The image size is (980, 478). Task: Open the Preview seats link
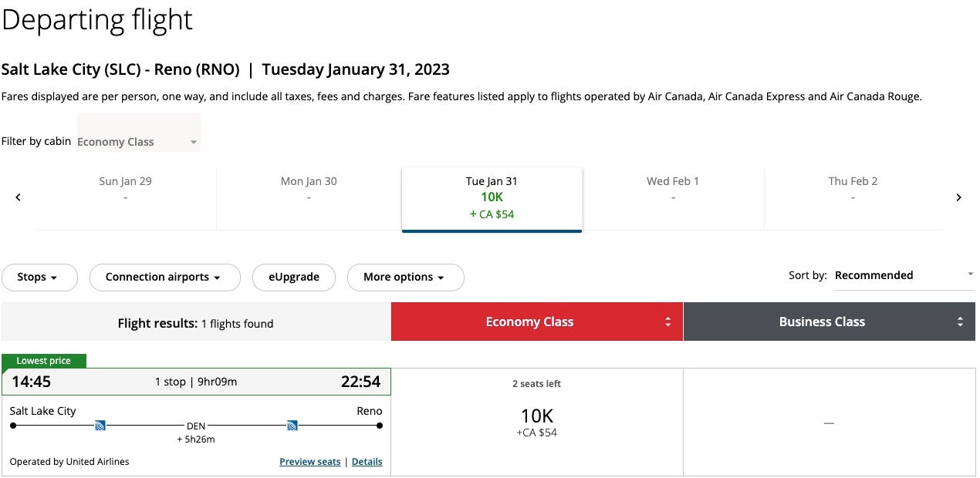pos(309,461)
